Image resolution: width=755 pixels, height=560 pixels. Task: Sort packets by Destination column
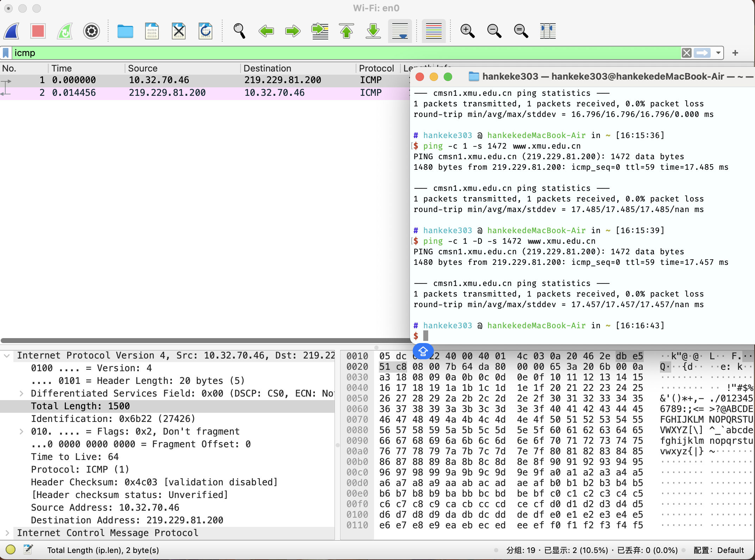click(298, 68)
